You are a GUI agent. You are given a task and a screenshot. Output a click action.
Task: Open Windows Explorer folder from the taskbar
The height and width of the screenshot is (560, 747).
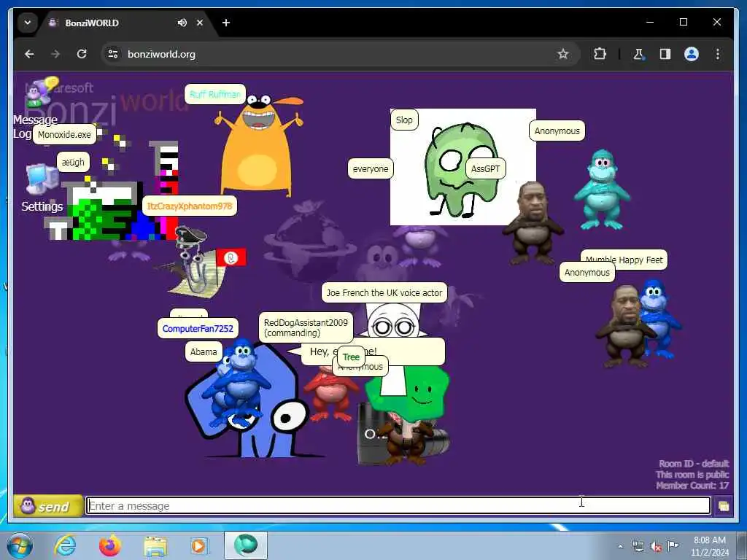[155, 545]
